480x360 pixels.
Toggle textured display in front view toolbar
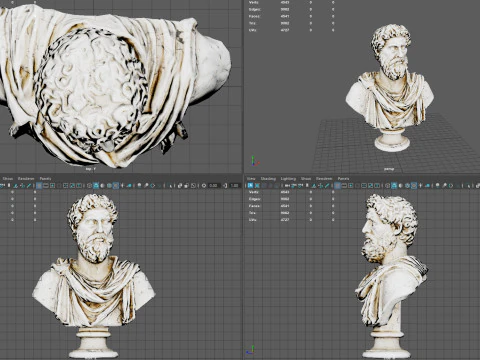[x=116, y=185]
